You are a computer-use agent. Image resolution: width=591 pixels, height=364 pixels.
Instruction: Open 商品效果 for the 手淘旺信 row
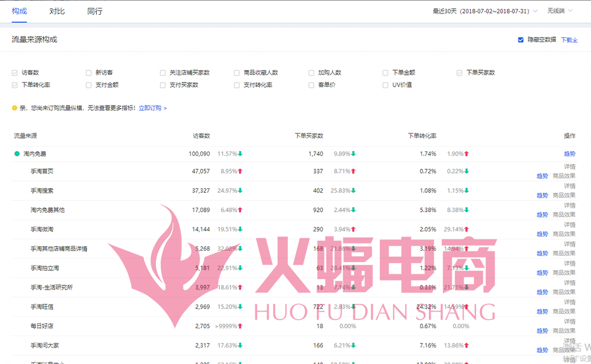(x=564, y=311)
